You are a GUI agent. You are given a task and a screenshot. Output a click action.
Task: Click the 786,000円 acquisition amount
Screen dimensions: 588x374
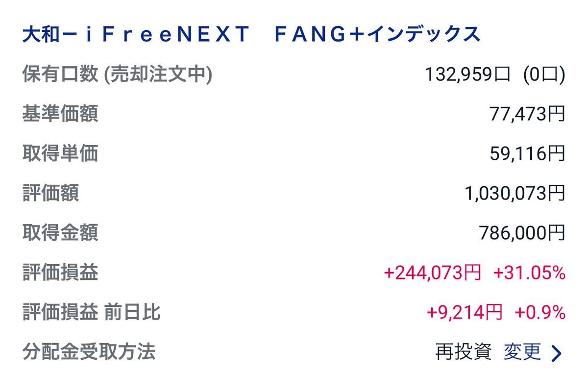522,233
